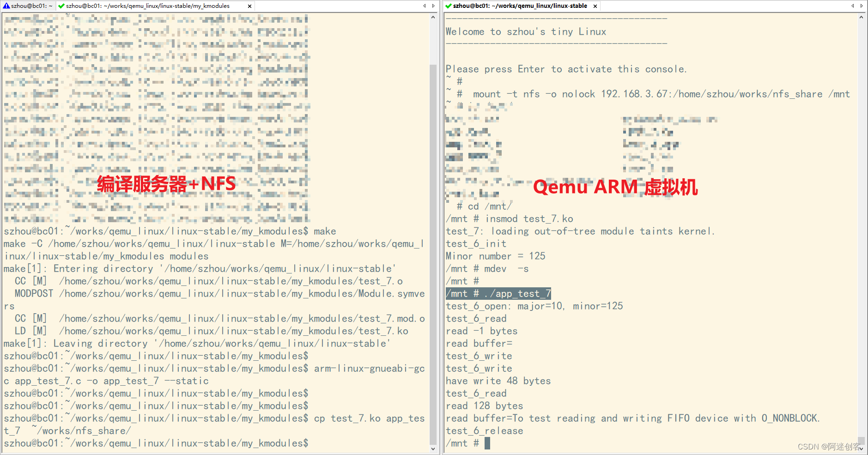Click the mount -t nfs command line
The height and width of the screenshot is (455, 868).
pos(648,94)
